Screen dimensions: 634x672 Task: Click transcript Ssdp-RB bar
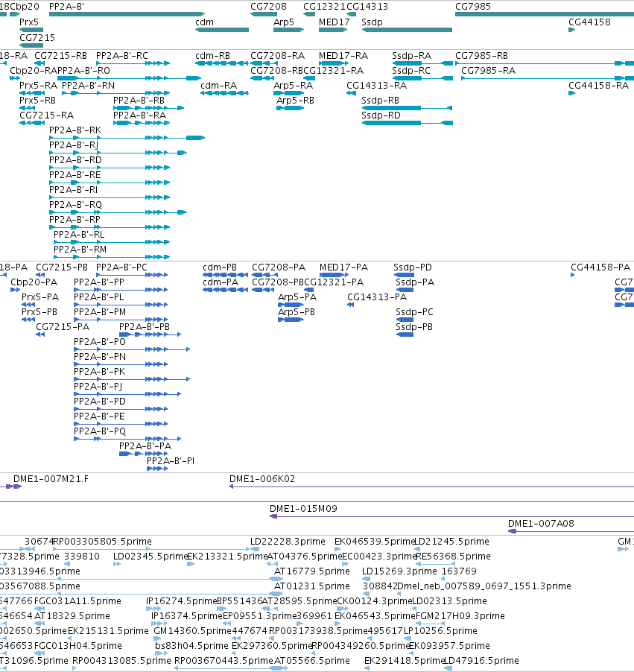(407, 108)
